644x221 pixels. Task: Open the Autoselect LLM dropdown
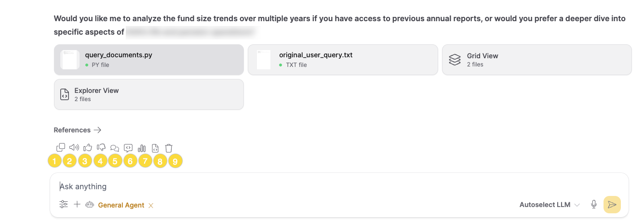point(550,205)
